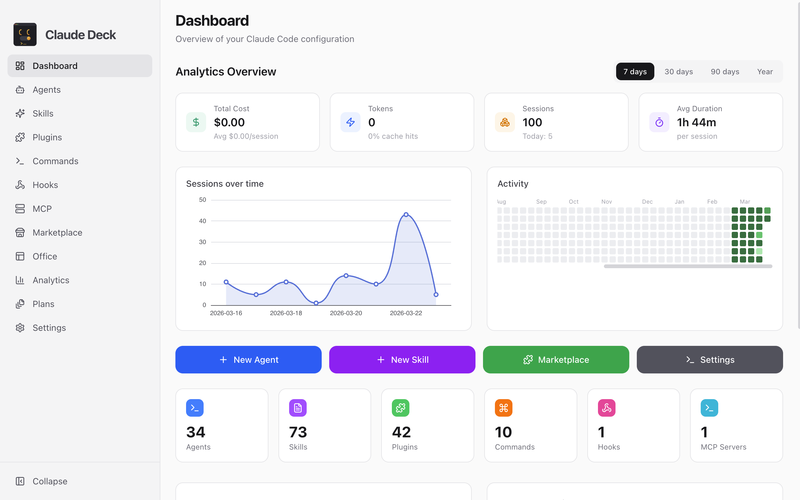Click the purple New Skill button
Image resolution: width=800 pixels, height=500 pixels.
402,360
